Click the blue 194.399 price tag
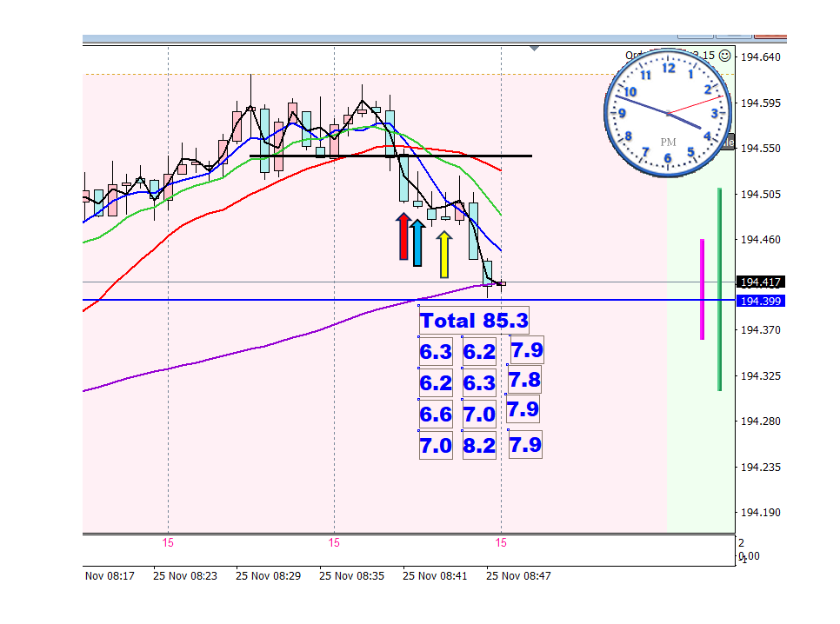 tap(761, 301)
